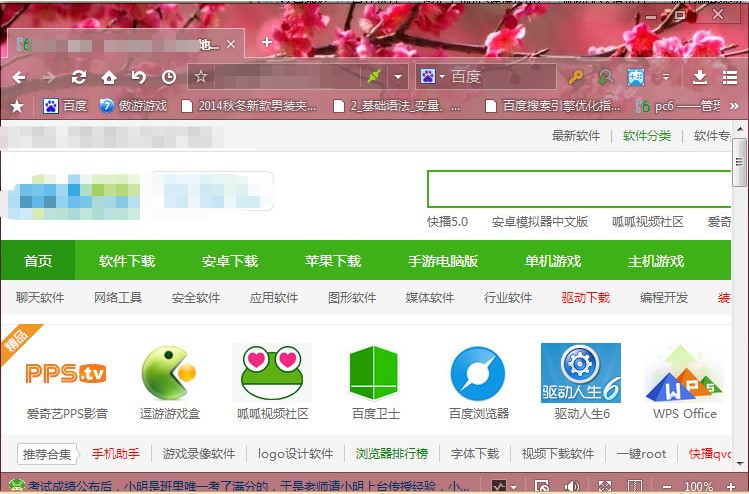Click the green 百度卫士 shield icon
The width and height of the screenshot is (749, 494).
click(374, 373)
